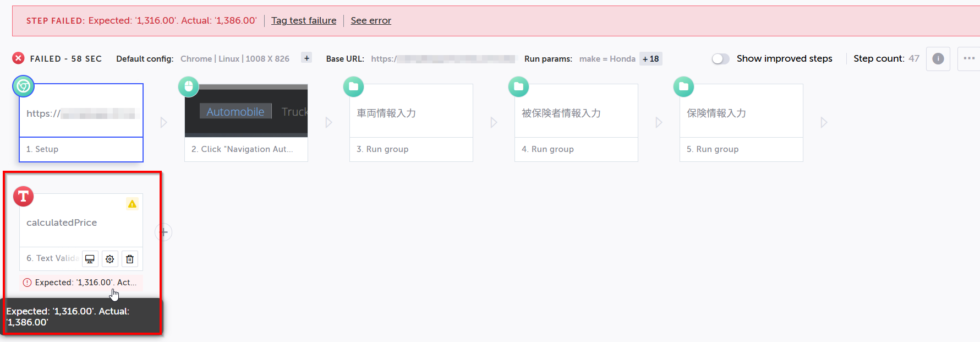
Task: Open step 6 settings gear icon
Action: 110,259
